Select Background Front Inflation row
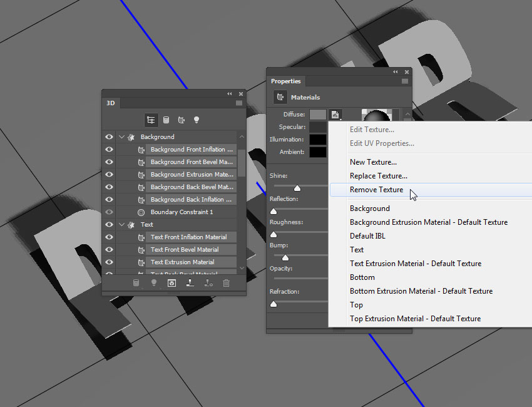This screenshot has width=532, height=407. (x=192, y=150)
